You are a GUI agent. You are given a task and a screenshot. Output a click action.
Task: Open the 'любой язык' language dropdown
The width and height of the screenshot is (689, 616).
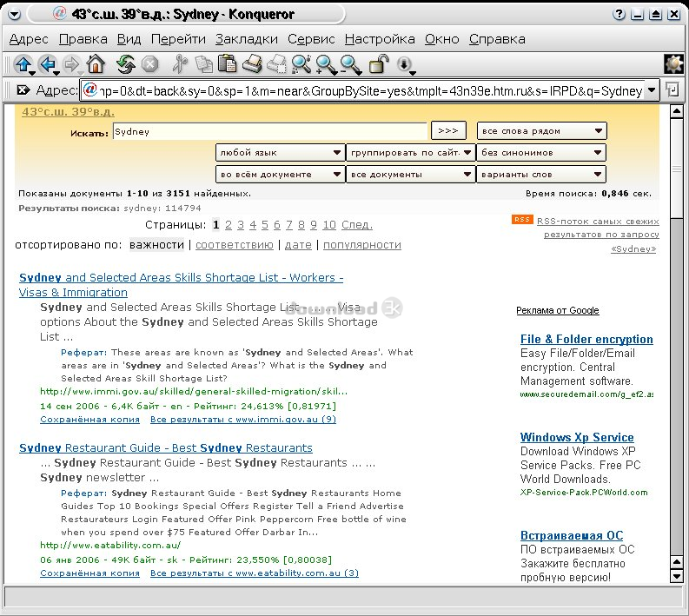click(x=280, y=153)
